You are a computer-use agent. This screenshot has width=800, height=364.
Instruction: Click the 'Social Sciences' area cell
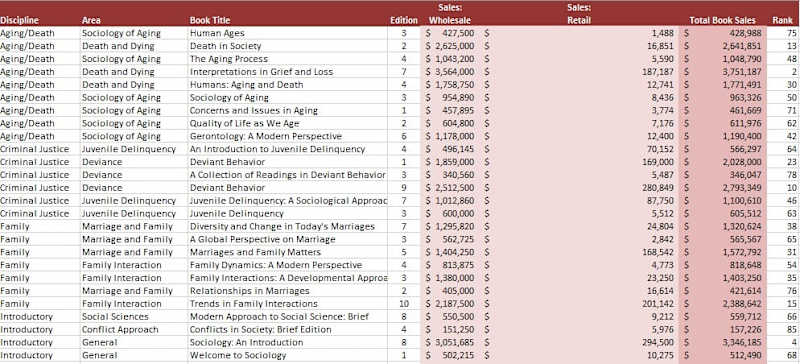click(134, 317)
